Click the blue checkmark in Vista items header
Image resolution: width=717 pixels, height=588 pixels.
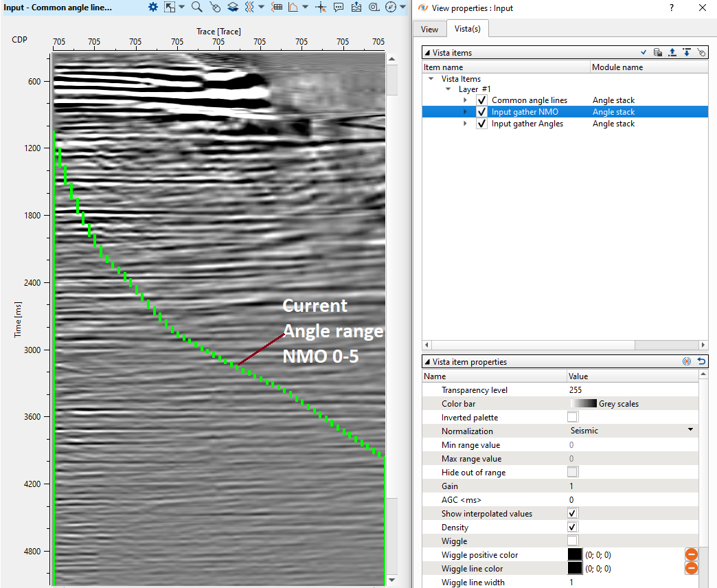click(x=644, y=52)
